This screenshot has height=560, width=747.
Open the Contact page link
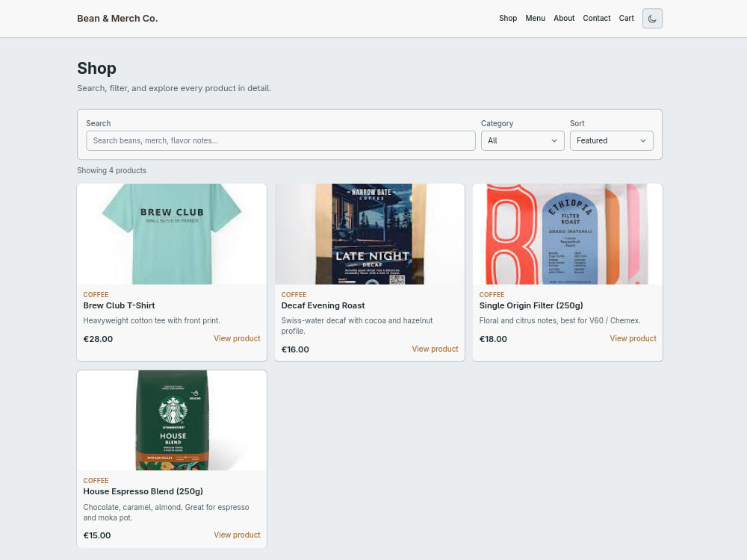[596, 18]
